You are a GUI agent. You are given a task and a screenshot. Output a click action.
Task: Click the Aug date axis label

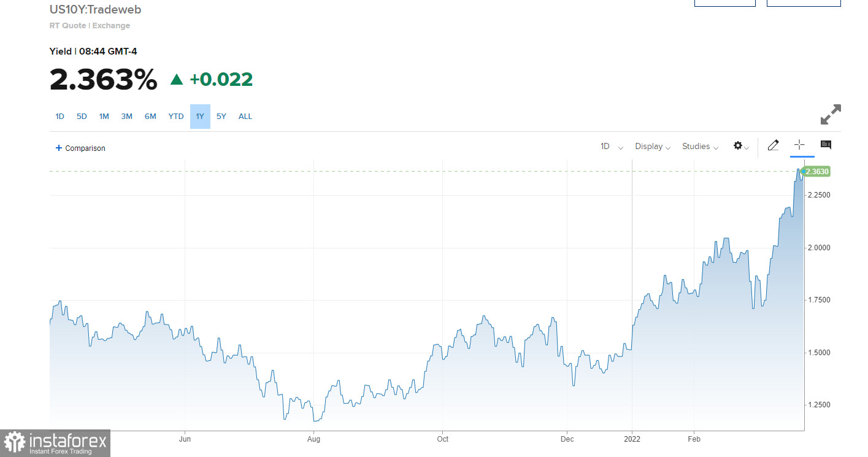tap(313, 439)
